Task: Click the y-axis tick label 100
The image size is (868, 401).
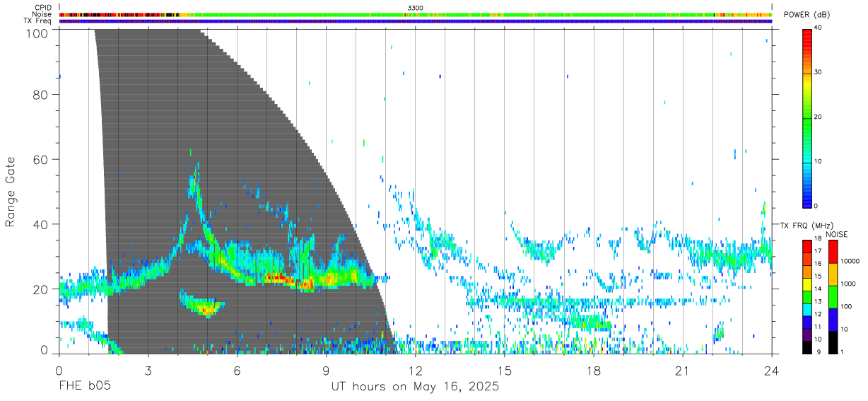Action: [x=38, y=33]
